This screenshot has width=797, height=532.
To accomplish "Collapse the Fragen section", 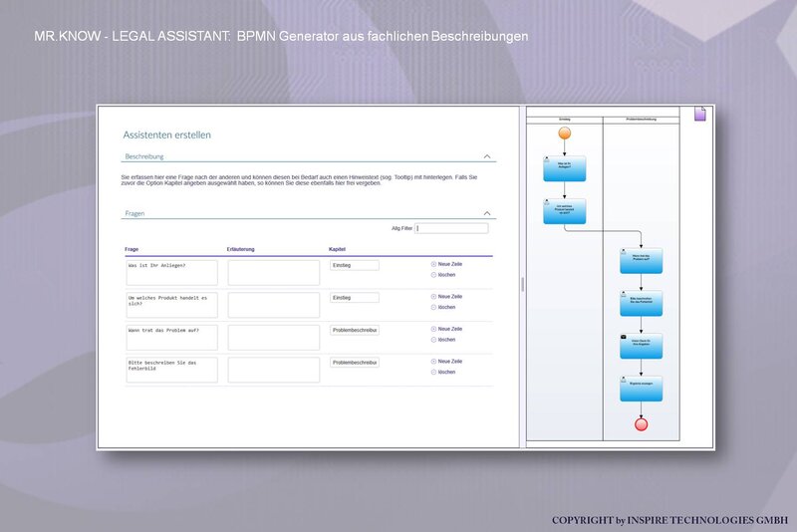I will click(487, 213).
